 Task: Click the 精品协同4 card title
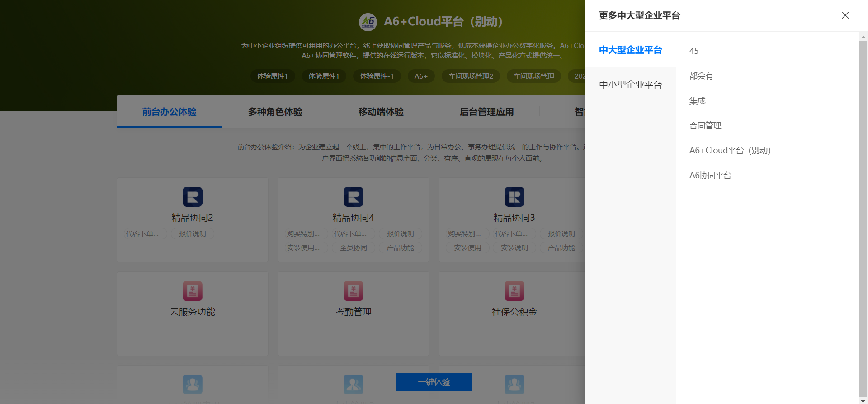coord(354,218)
